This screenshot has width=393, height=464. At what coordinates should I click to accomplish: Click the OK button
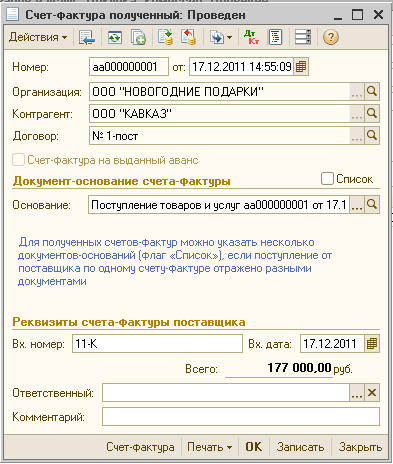pyautogui.click(x=254, y=447)
